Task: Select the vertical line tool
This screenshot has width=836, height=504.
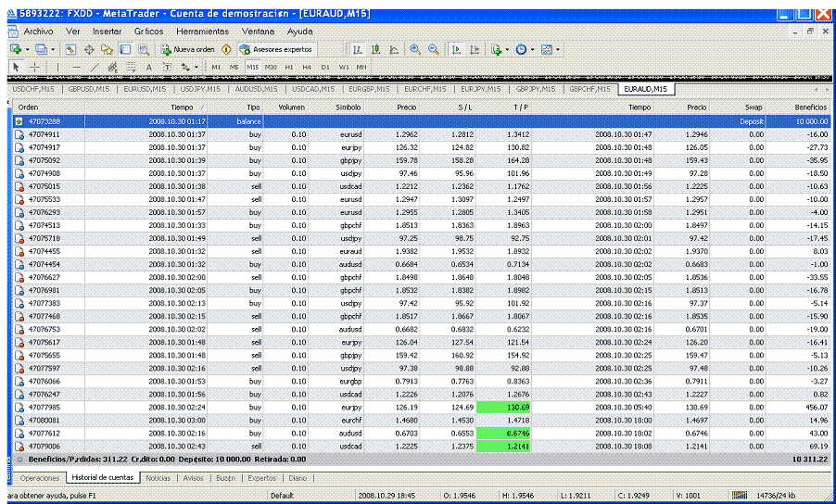Action: coord(58,67)
